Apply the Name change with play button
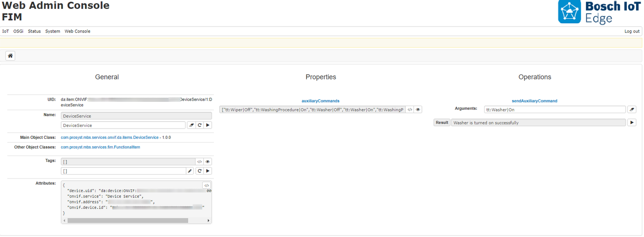644x237 pixels. pyautogui.click(x=208, y=125)
